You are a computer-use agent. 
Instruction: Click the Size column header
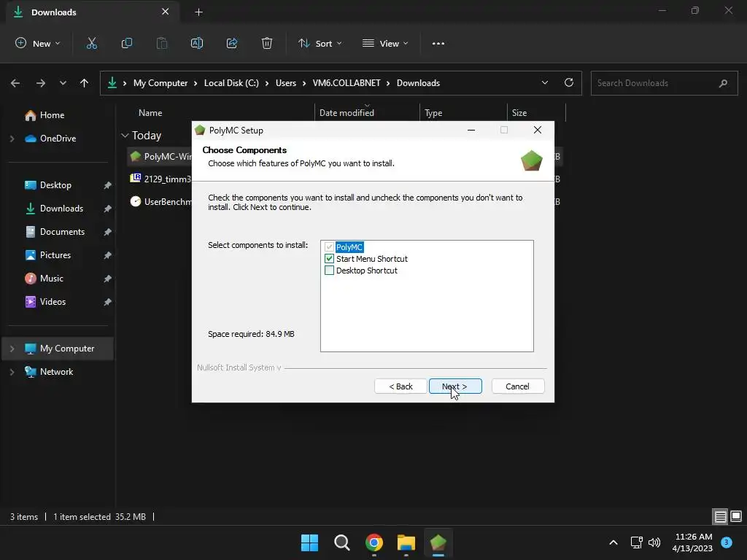pos(519,113)
